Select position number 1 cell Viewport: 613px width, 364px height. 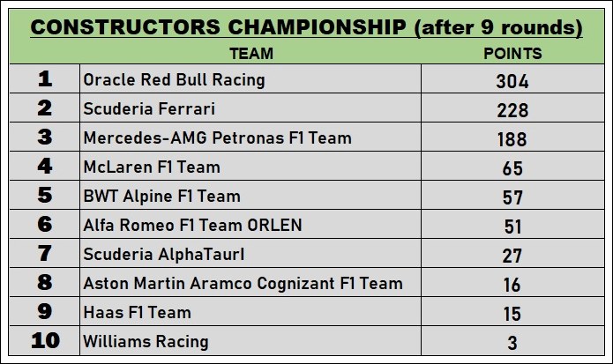coord(45,79)
